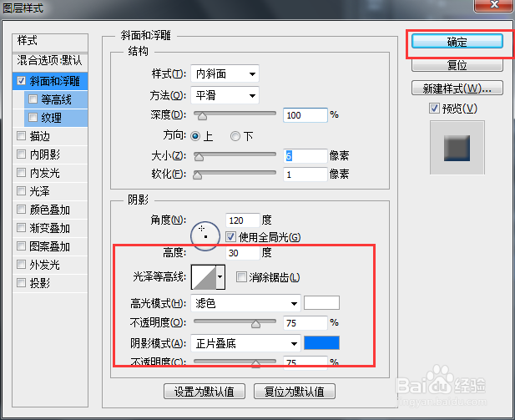Click the highlight opacity field showing 75
The image size is (515, 420).
pos(305,322)
